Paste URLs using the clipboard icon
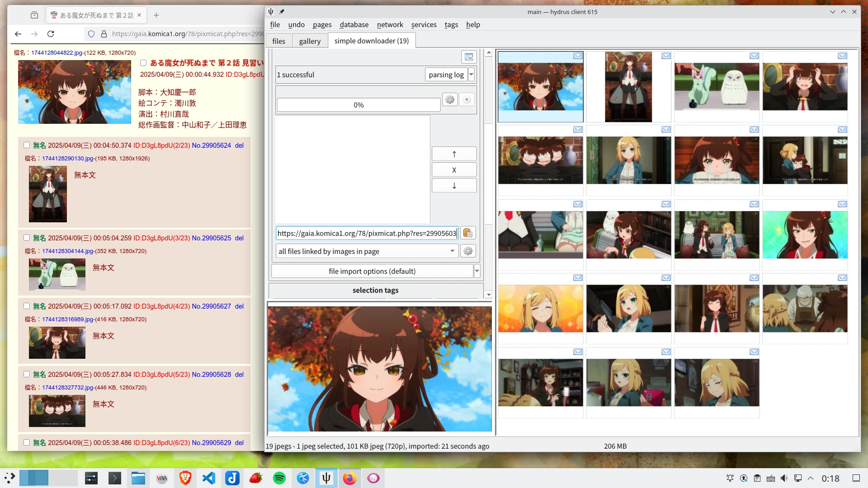 (467, 233)
